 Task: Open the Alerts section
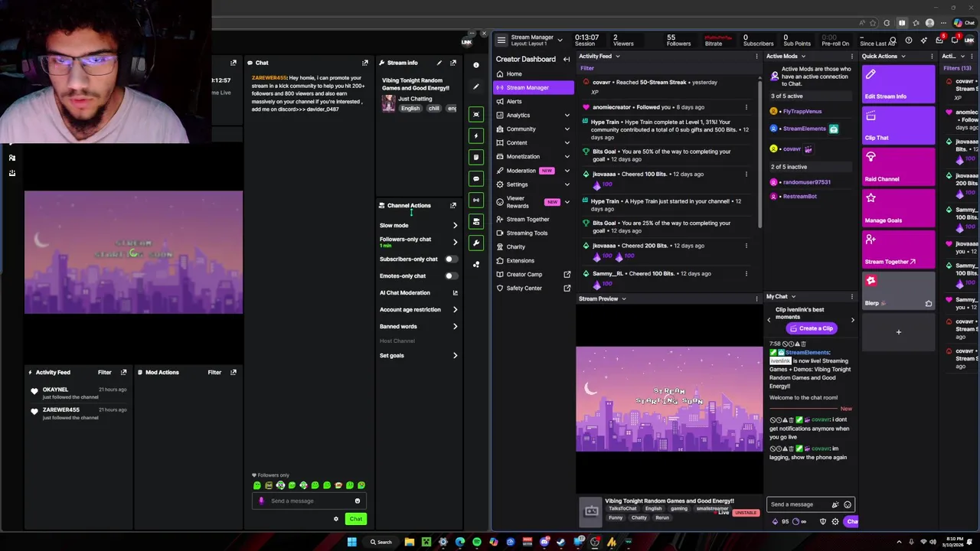pyautogui.click(x=532, y=102)
